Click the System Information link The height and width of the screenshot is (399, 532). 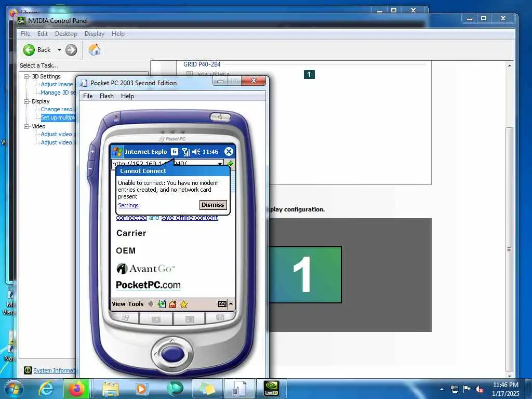(x=54, y=370)
